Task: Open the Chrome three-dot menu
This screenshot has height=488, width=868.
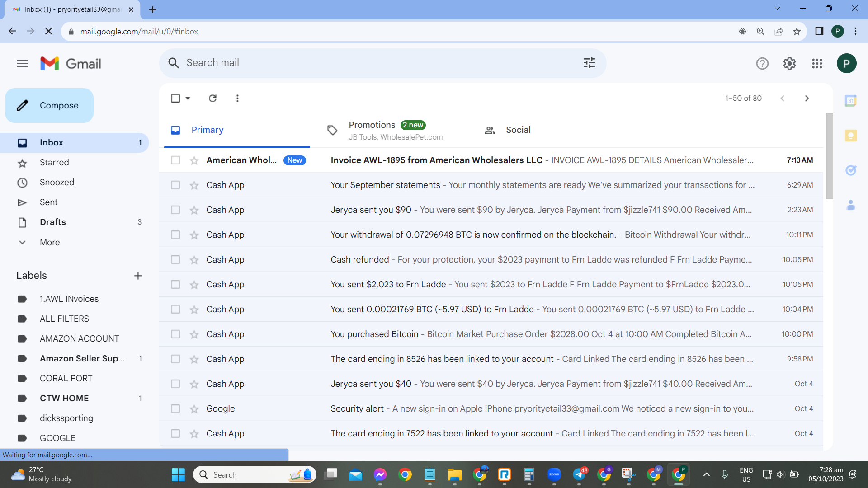Action: (x=855, y=31)
